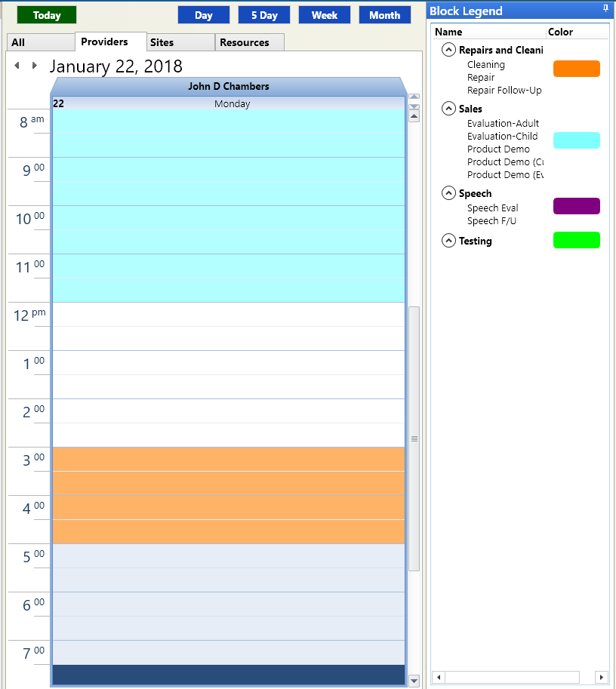The height and width of the screenshot is (689, 616).
Task: Select the Evaluation-Child legend item
Action: (503, 137)
